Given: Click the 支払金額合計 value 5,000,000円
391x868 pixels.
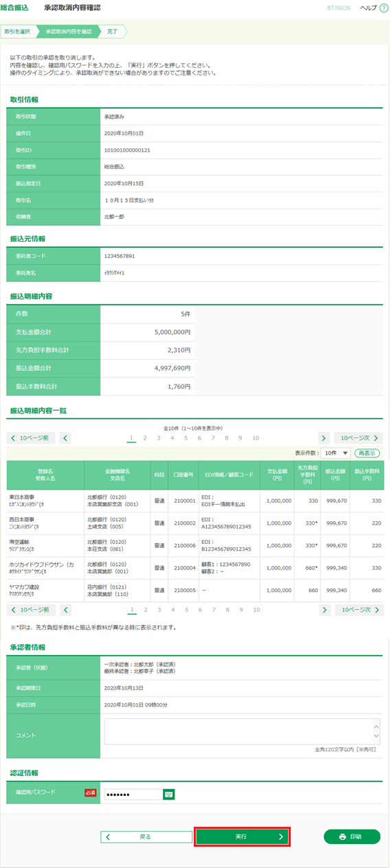Looking at the screenshot, I should click(172, 332).
